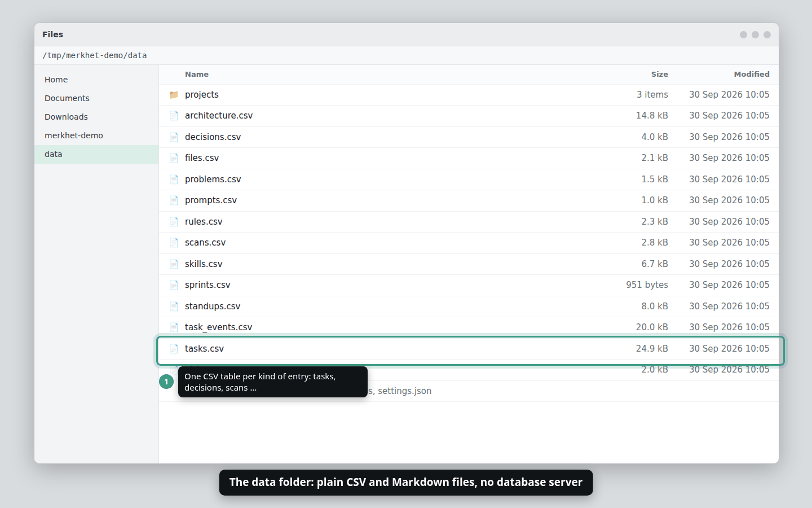
Task: Select the file icon beside standups.csv
Action: 174,306
